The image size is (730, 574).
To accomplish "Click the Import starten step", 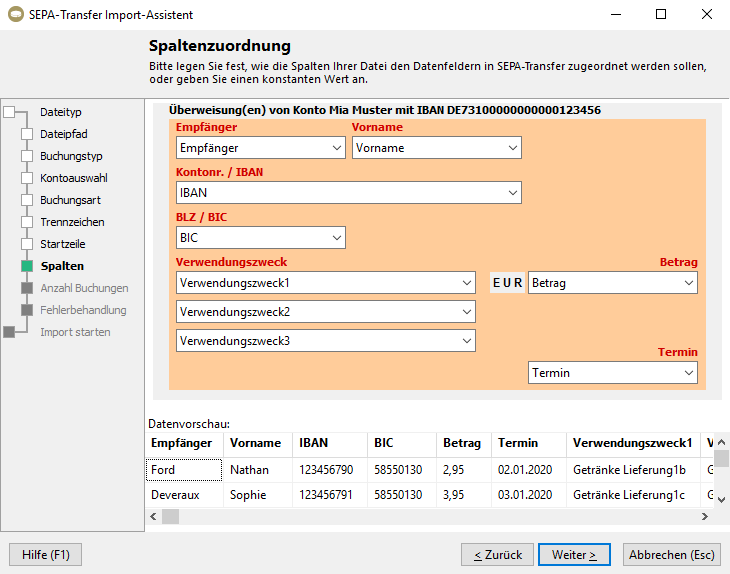I will tap(75, 332).
